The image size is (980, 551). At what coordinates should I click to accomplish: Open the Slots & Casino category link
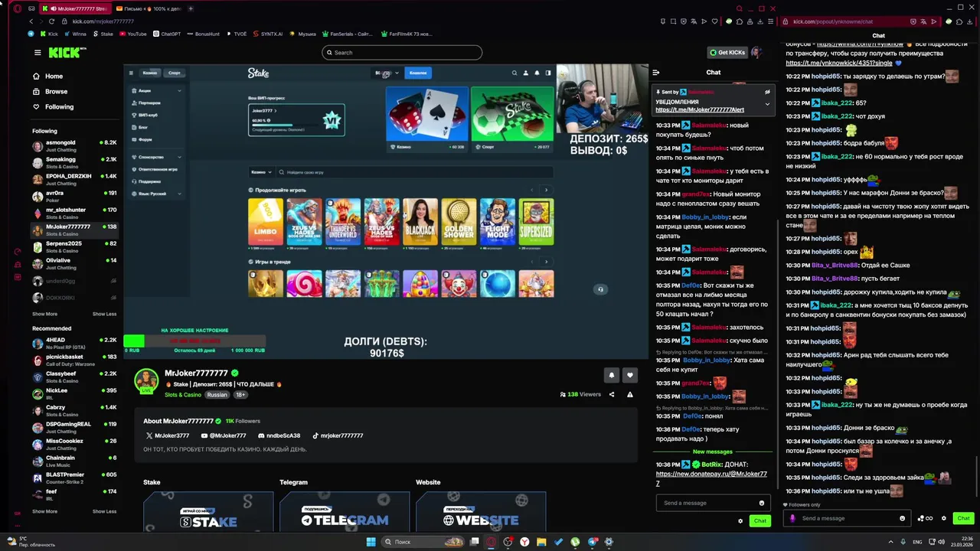183,395
